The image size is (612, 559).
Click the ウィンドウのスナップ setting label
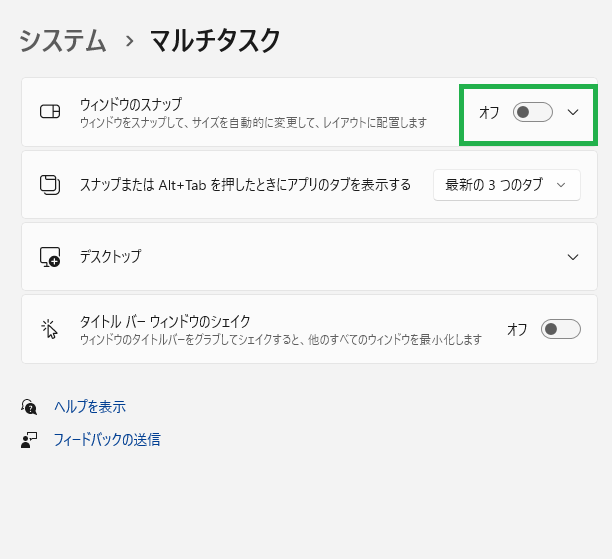coord(131,104)
